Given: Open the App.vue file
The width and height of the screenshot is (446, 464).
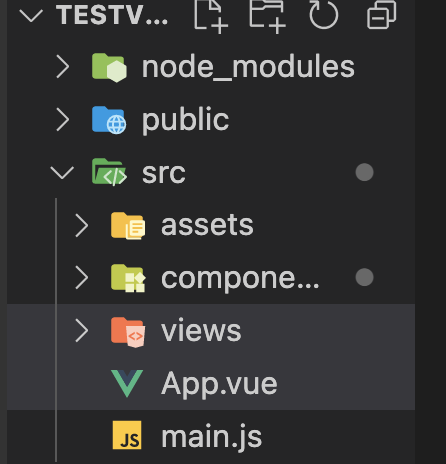Looking at the screenshot, I should click(x=219, y=384).
